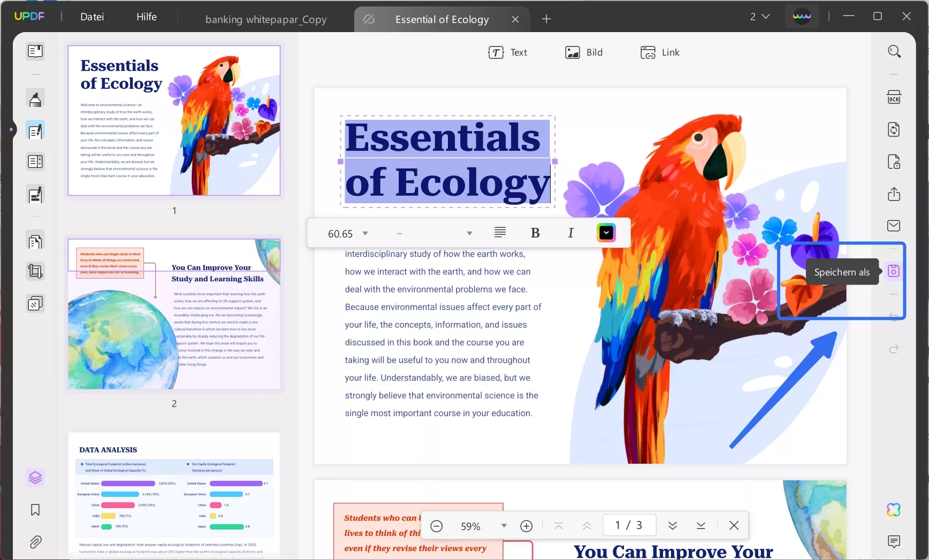Screen dimensions: 929x560
Task: Open the 59% zoom level dropdown
Action: [x=504, y=526]
